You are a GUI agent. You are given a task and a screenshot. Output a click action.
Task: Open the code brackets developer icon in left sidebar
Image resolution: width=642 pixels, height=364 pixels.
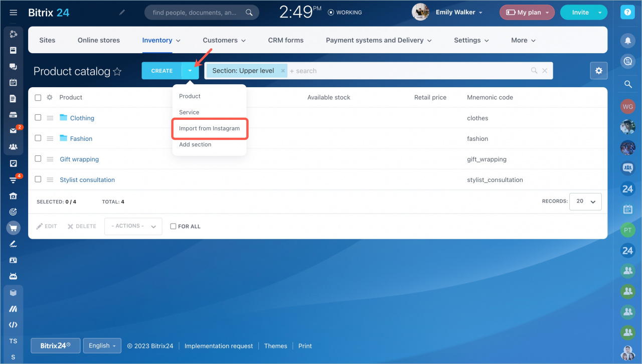coord(14,324)
